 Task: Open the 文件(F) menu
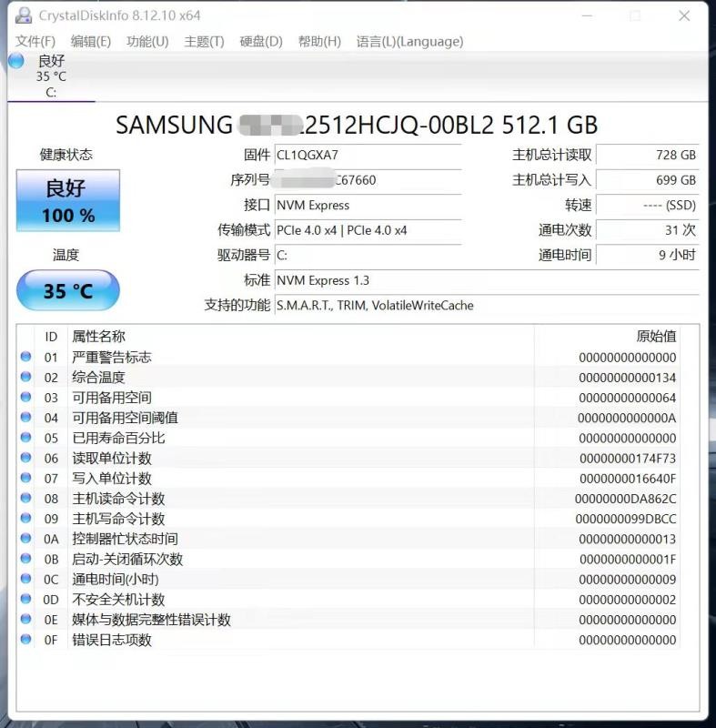[x=35, y=41]
